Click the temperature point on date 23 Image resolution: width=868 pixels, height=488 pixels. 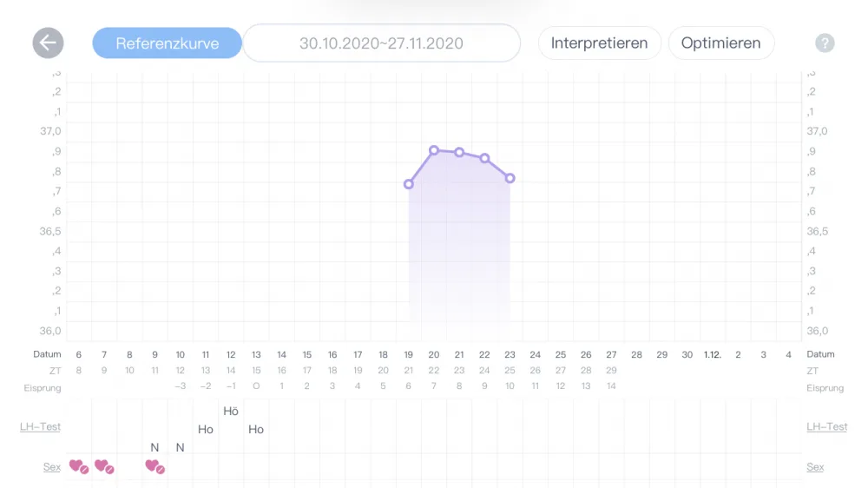[510, 178]
